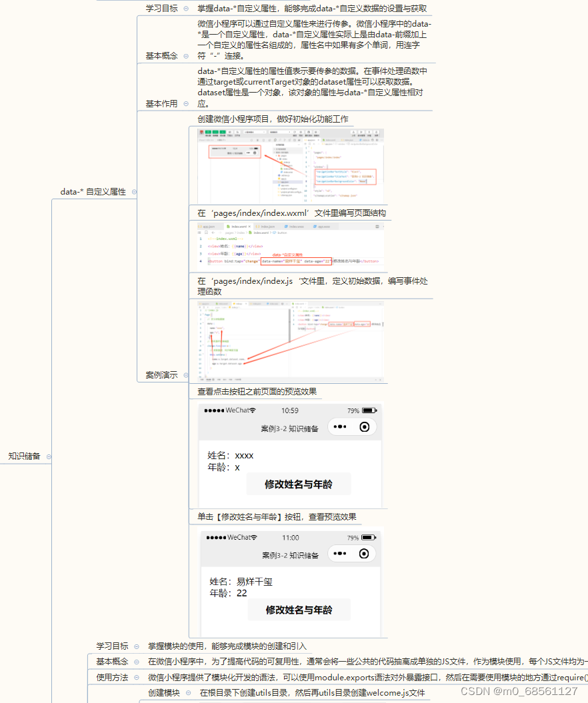Collapse the 使用方法 node toggle
Viewport: 588px width, 703px height.
(x=137, y=678)
